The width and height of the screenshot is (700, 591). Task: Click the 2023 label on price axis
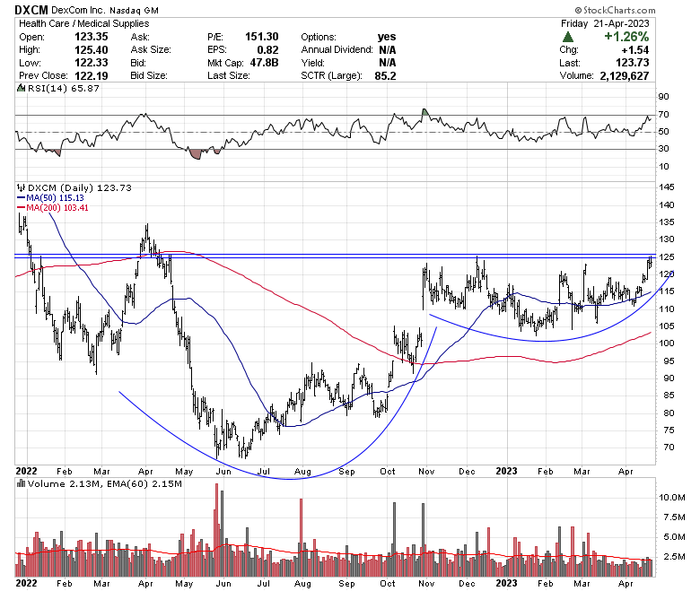tap(507, 471)
